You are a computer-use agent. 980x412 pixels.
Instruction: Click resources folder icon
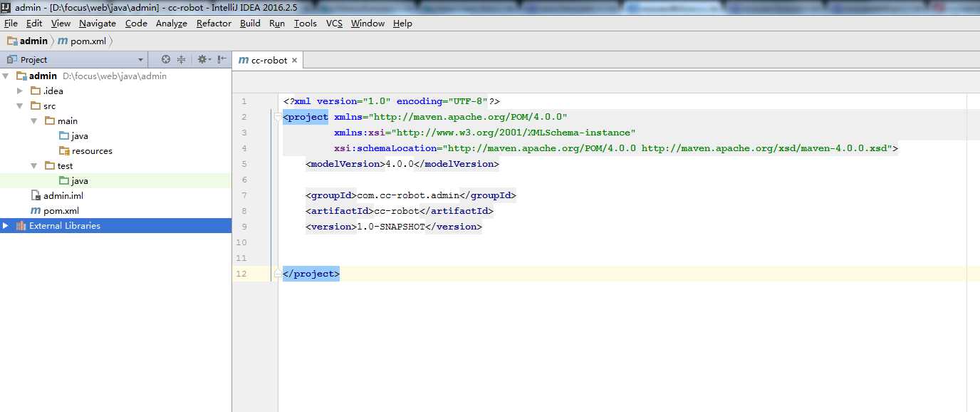64,150
